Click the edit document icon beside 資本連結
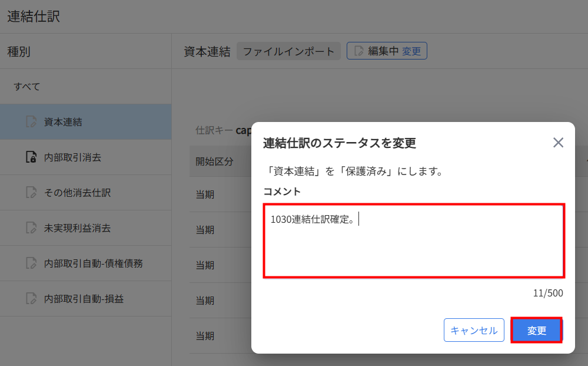588x366 pixels. point(31,122)
